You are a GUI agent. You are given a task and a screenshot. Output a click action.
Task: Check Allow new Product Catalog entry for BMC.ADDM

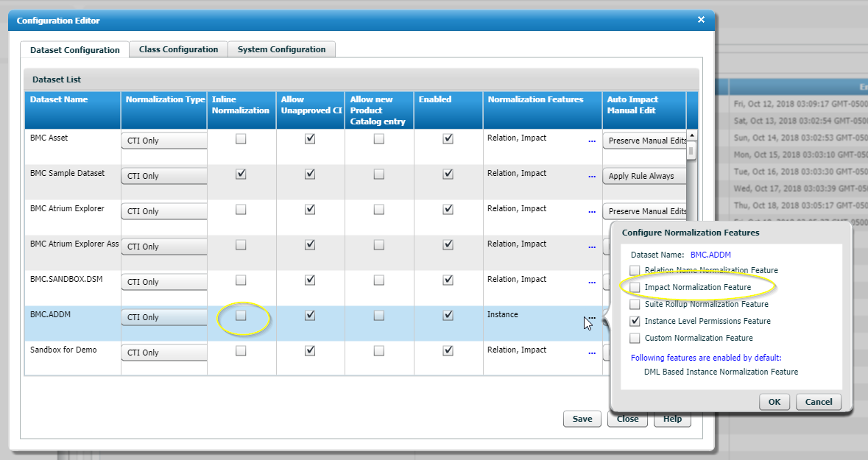pyautogui.click(x=378, y=316)
